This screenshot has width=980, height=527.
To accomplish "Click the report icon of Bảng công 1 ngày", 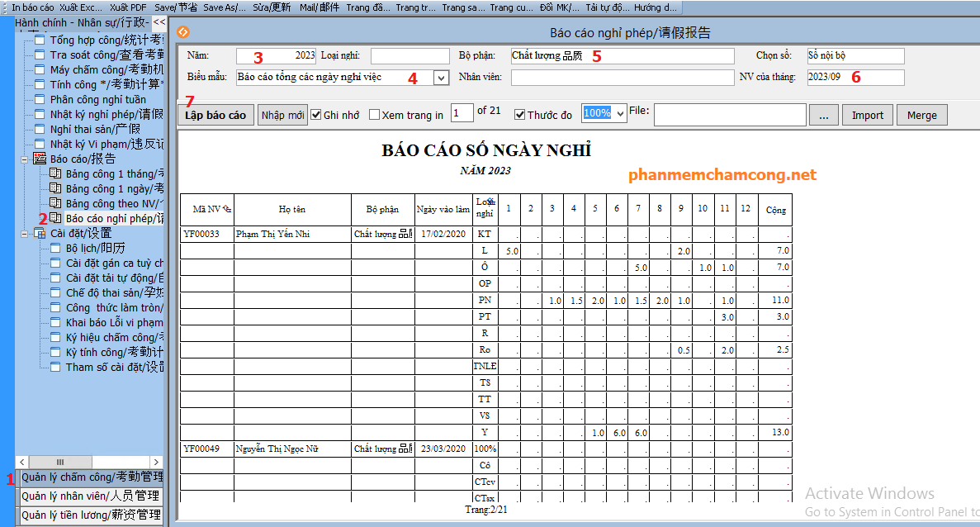I will pos(55,189).
